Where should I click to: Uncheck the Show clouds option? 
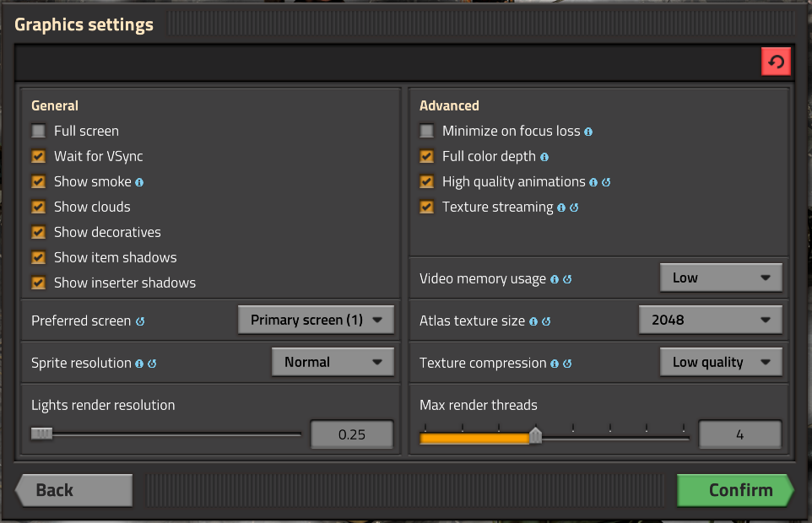[x=38, y=207]
